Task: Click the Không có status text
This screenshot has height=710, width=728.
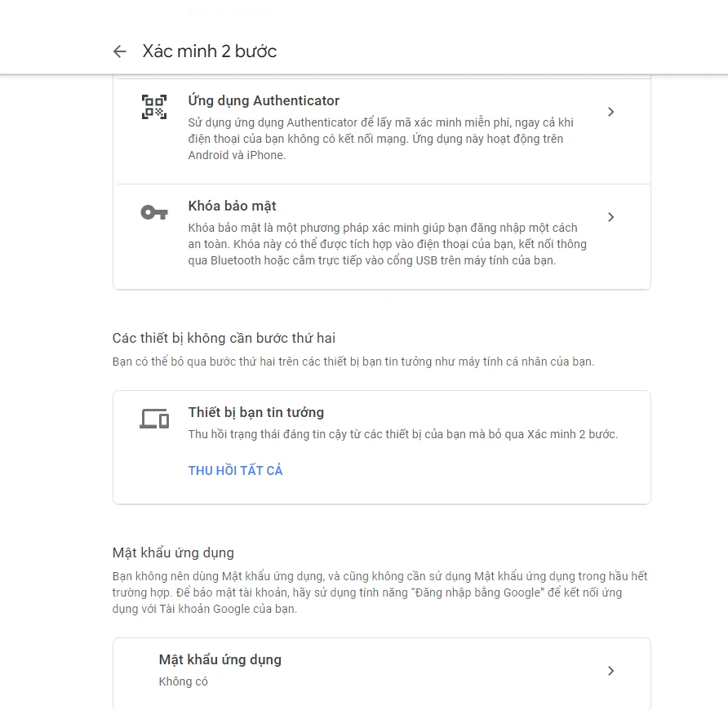Action: coord(184,681)
